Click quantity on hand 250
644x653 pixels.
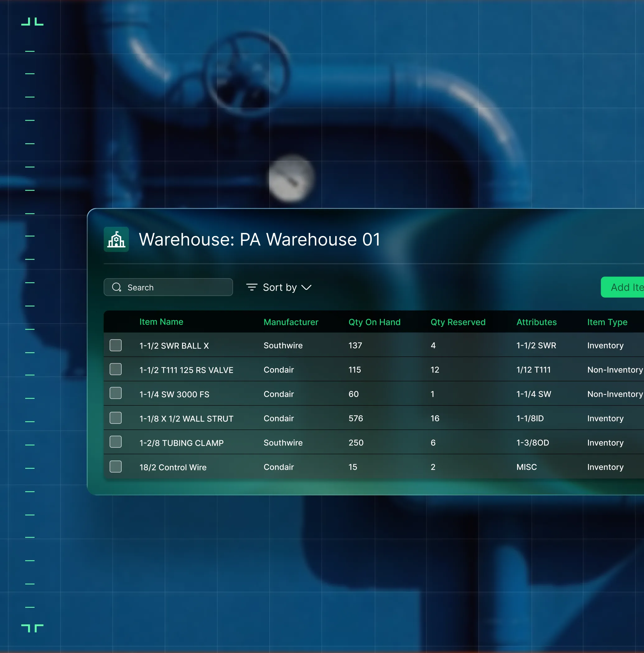[356, 443]
